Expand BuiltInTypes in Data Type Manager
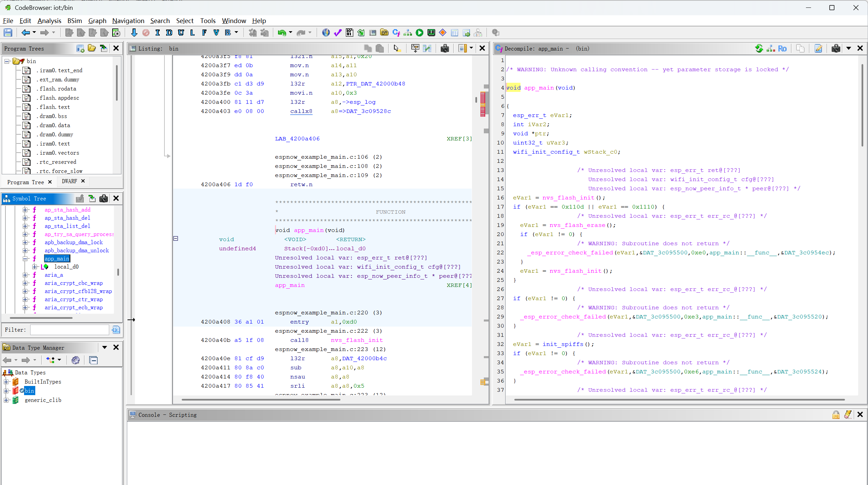Image resolution: width=868 pixels, height=485 pixels. [6, 382]
